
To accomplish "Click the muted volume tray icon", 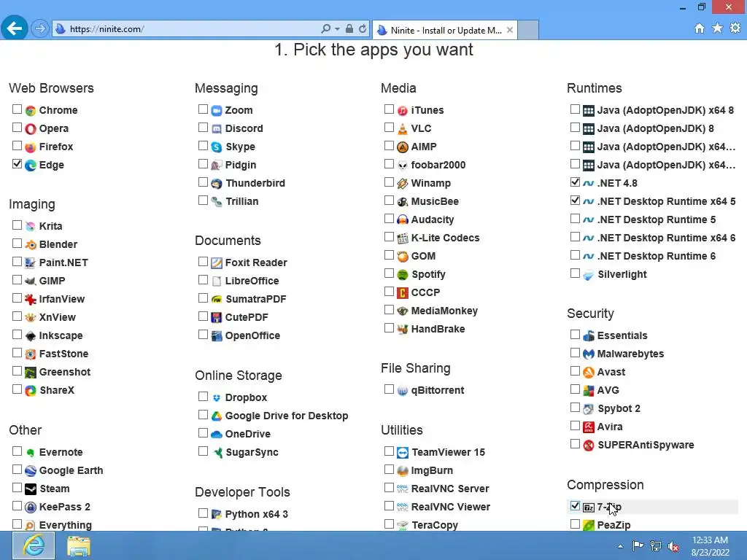I will 673,546.
